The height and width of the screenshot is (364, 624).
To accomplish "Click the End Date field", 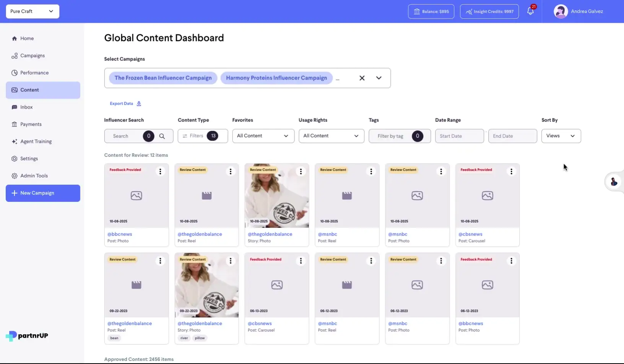I will coord(512,136).
